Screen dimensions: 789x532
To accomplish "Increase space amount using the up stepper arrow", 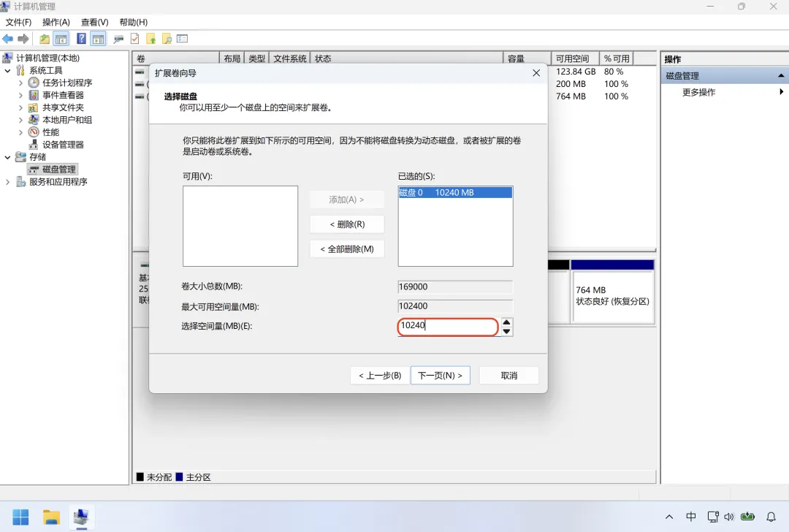I will tap(506, 322).
